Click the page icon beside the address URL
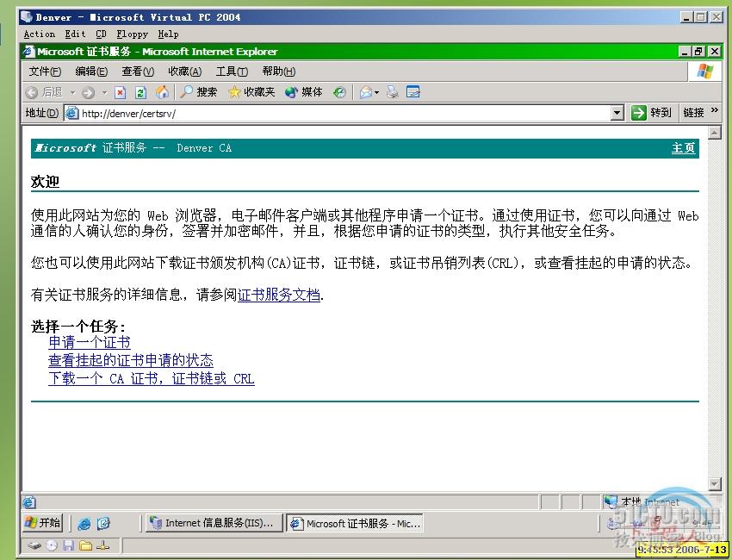This screenshot has width=732, height=560. 71,113
